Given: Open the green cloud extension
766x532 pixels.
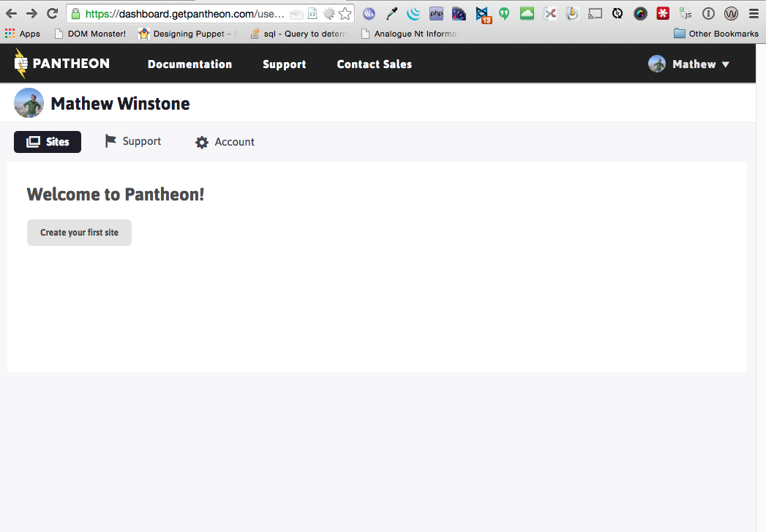Looking at the screenshot, I should click(527, 14).
